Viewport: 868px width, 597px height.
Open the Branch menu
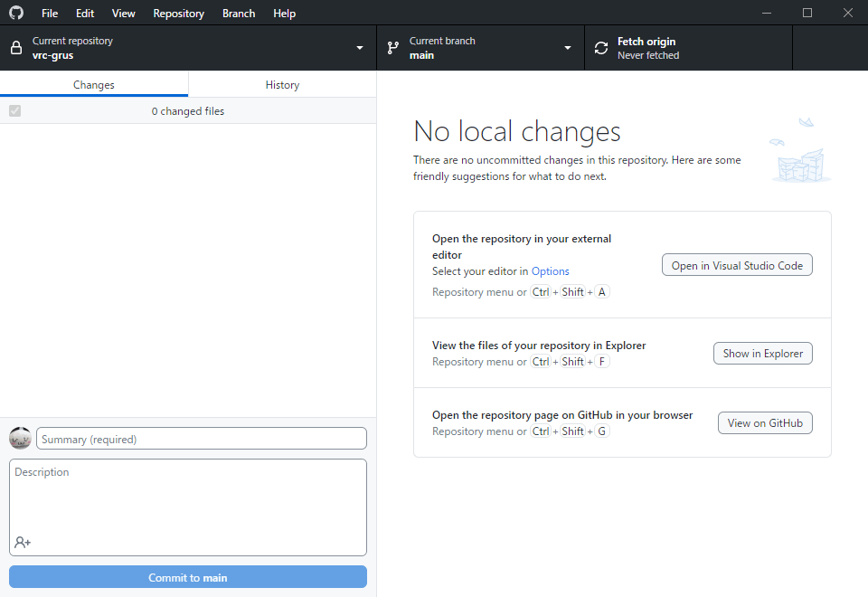click(x=239, y=14)
